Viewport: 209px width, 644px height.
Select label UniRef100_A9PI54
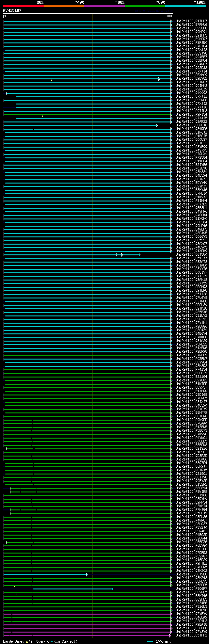[x=191, y=115]
